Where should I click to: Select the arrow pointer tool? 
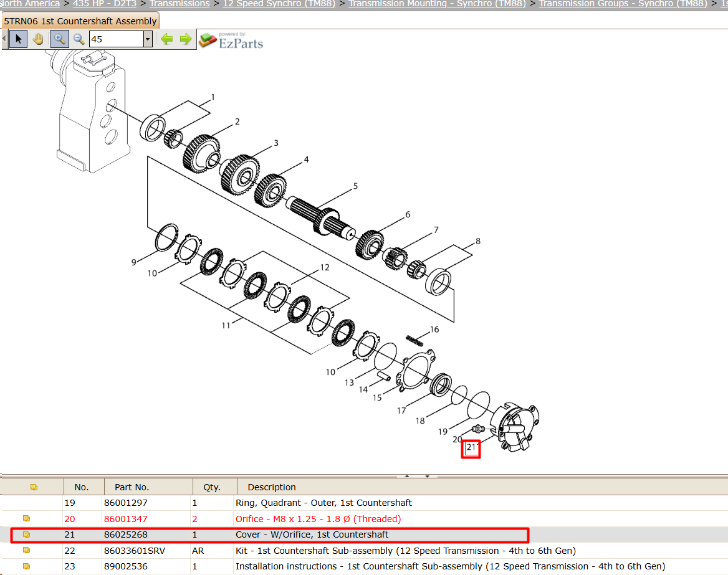[x=18, y=39]
